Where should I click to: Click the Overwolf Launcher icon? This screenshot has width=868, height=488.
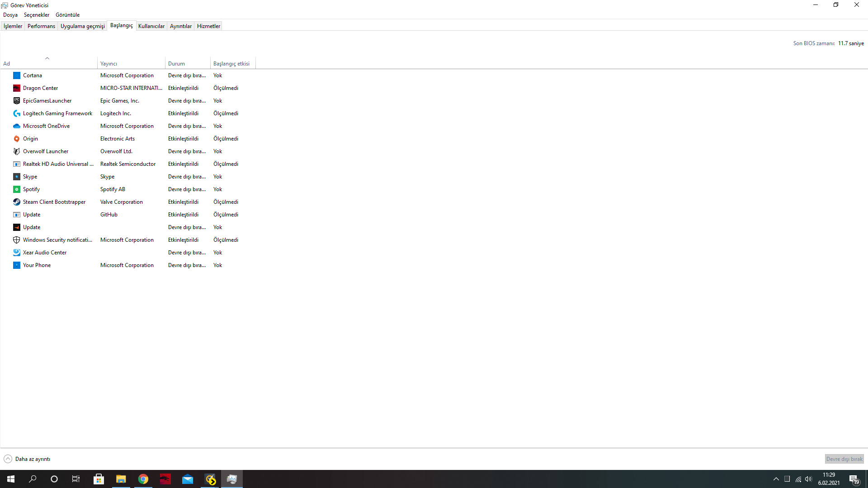[x=17, y=151]
